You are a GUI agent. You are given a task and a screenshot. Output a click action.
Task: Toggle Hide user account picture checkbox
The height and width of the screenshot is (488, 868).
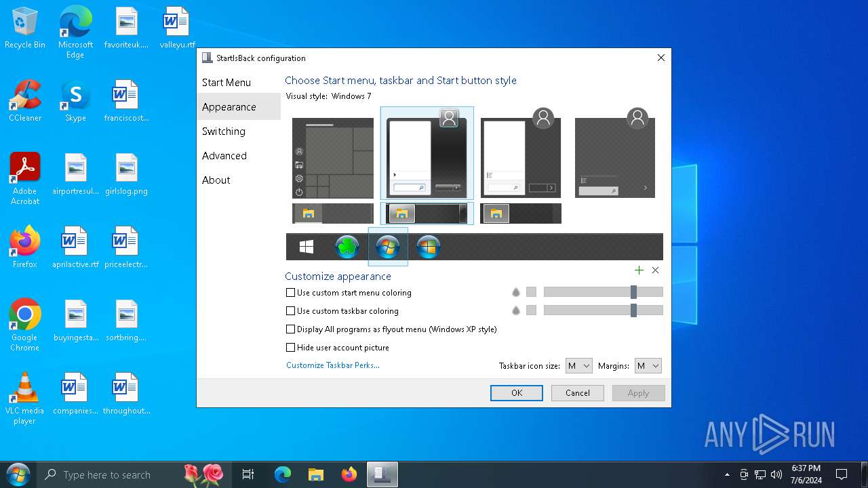tap(291, 348)
